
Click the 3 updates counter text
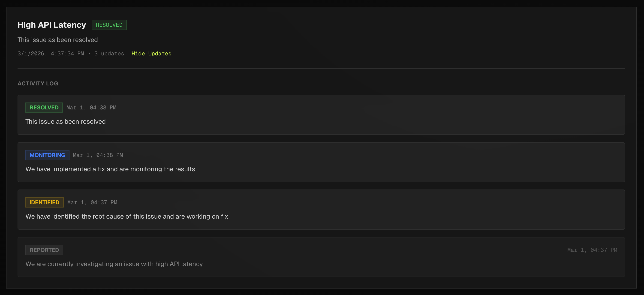[109, 54]
